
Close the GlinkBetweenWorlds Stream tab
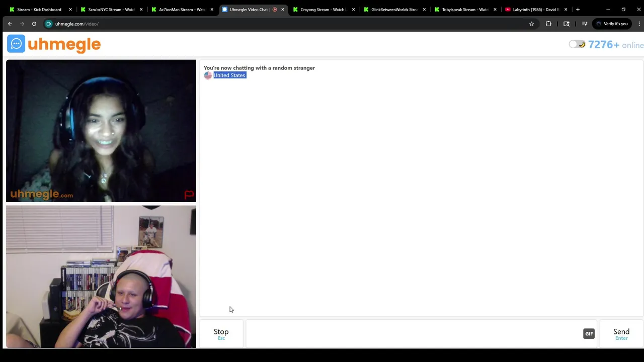point(424,10)
